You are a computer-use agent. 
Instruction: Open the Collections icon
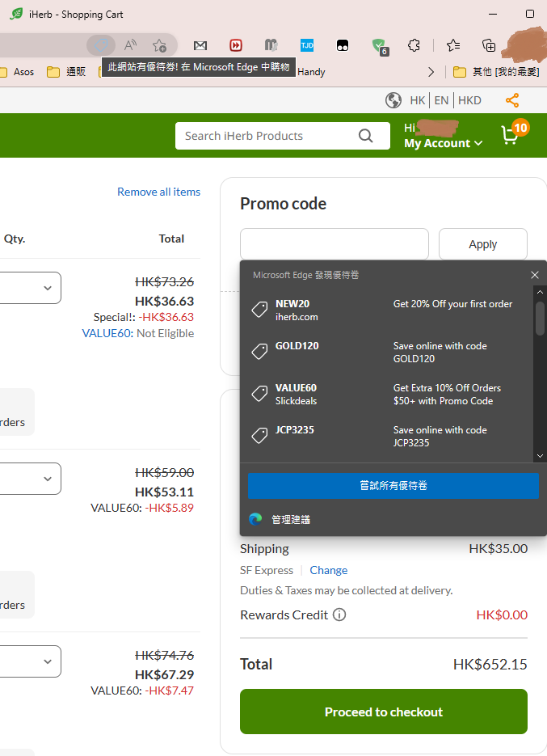pyautogui.click(x=489, y=45)
